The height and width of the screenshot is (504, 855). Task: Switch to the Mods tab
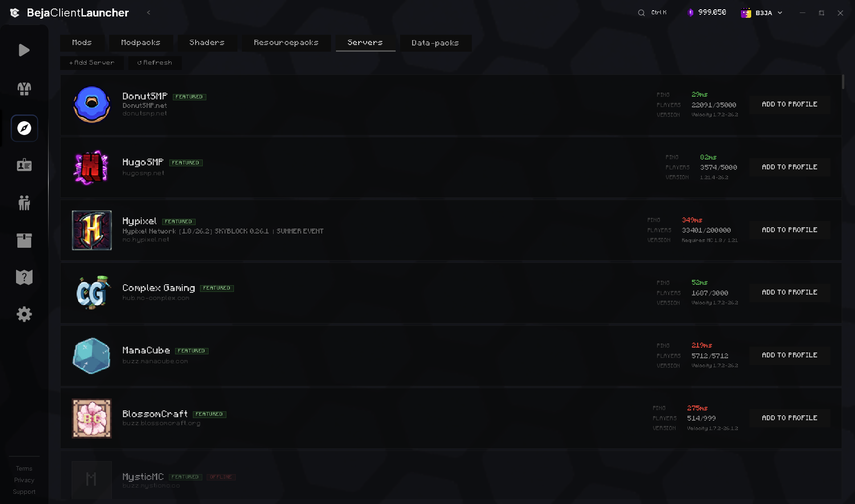click(82, 43)
